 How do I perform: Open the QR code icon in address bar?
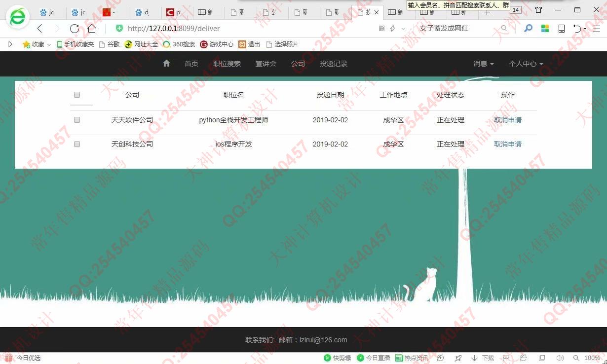(x=381, y=29)
